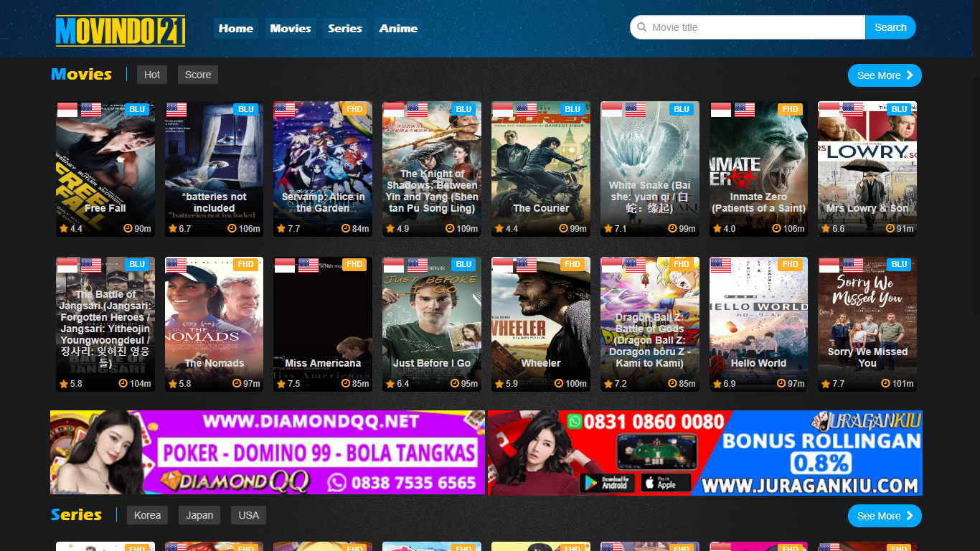This screenshot has height=551, width=980.
Task: Click the BLU badge on Just Before I Go
Action: [x=463, y=264]
